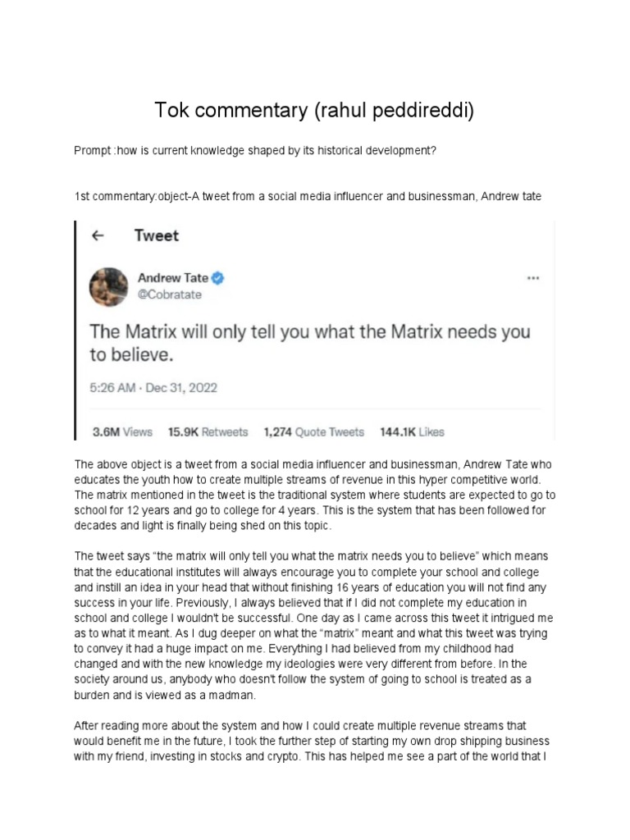
Task: Open the 1,274 Quote Tweets list
Action: 313,431
